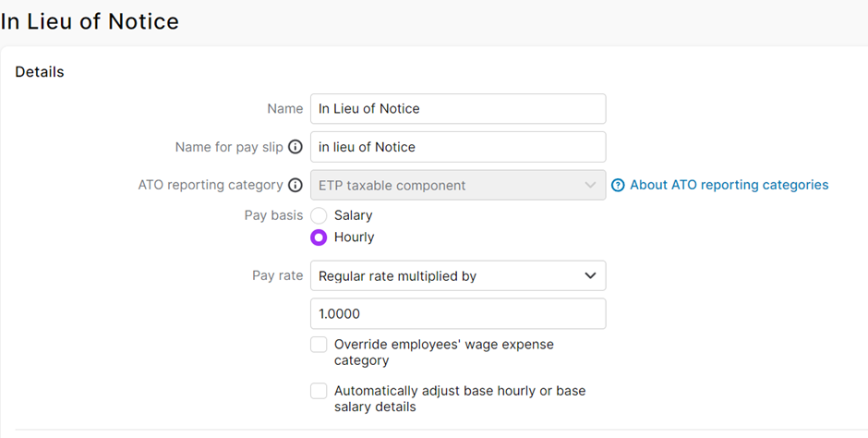868x438 pixels.
Task: Click the Name field label
Action: [x=284, y=109]
